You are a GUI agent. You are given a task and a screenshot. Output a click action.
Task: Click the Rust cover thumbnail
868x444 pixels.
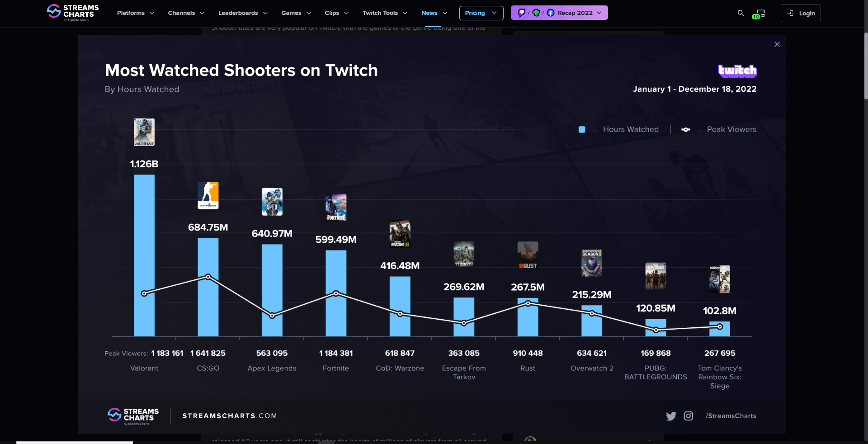coord(528,255)
